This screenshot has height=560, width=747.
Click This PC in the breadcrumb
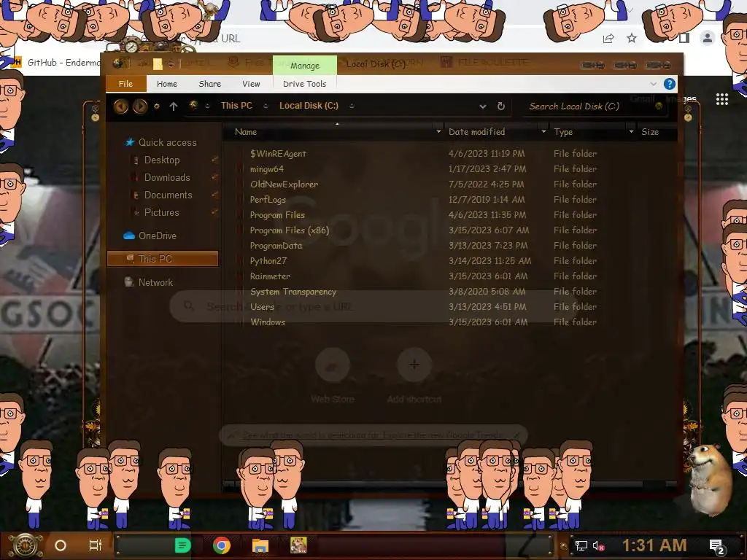tap(236, 106)
